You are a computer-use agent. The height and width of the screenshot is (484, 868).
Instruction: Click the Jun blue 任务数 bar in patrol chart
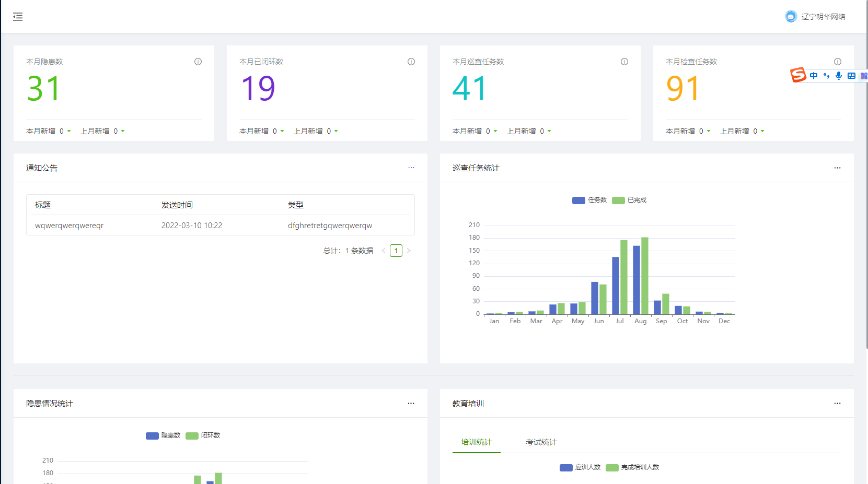pos(595,298)
